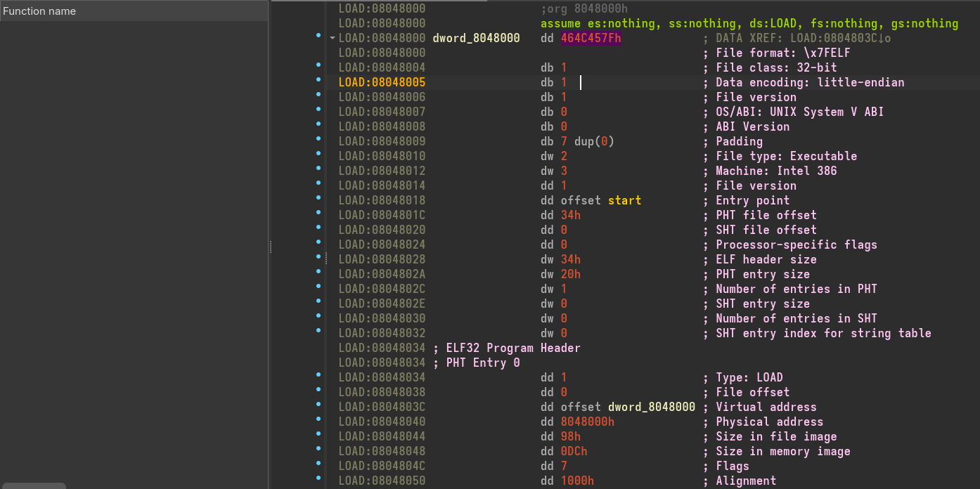Viewport: 980px width, 489px height.
Task: Toggle breakpoint dot beside dword_8048000 row
Action: 318,35
